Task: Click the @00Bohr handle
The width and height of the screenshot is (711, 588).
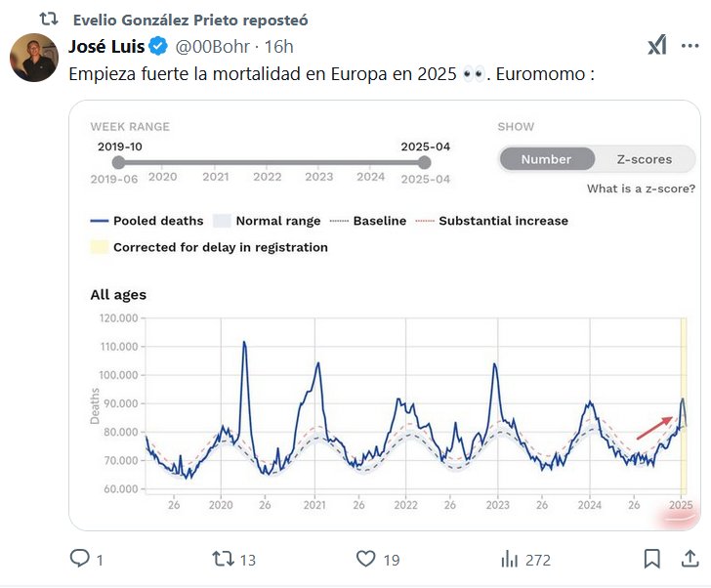Action: [217, 47]
